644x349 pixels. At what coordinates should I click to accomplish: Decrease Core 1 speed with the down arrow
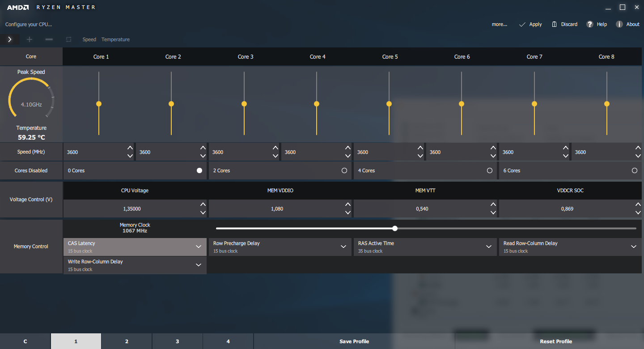[130, 156]
